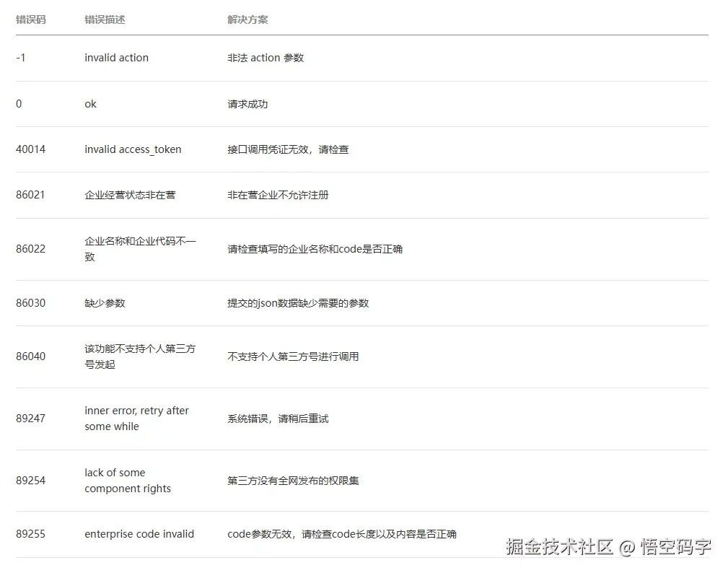Click 'invalid access_token' description

(x=133, y=149)
